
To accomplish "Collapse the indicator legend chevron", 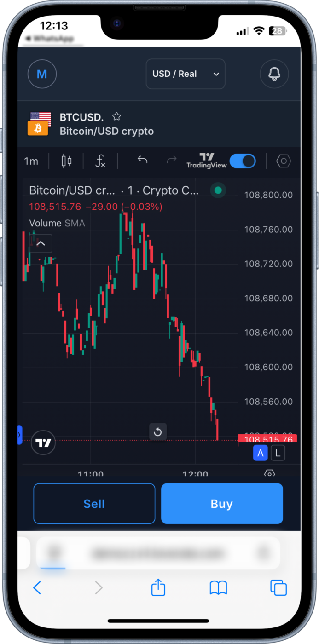I will click(x=41, y=243).
